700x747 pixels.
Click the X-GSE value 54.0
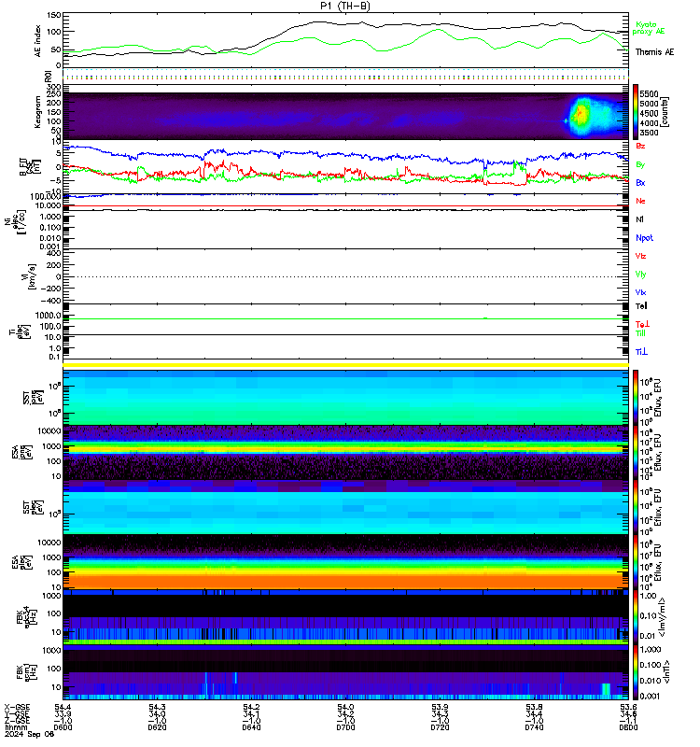tap(345, 707)
